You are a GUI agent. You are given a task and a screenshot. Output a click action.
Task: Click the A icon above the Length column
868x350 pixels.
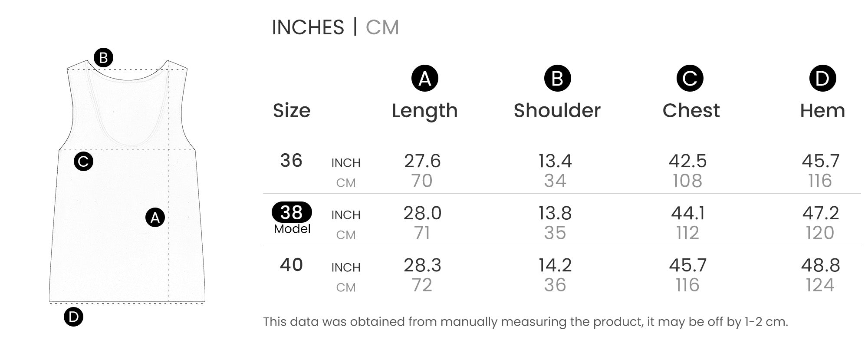pos(424,79)
